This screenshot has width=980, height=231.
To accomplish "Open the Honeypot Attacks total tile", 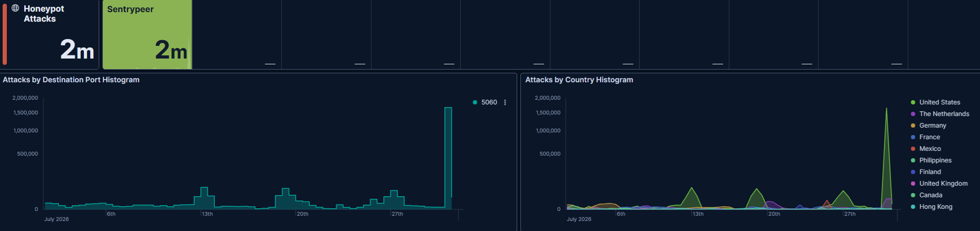I will (x=50, y=34).
